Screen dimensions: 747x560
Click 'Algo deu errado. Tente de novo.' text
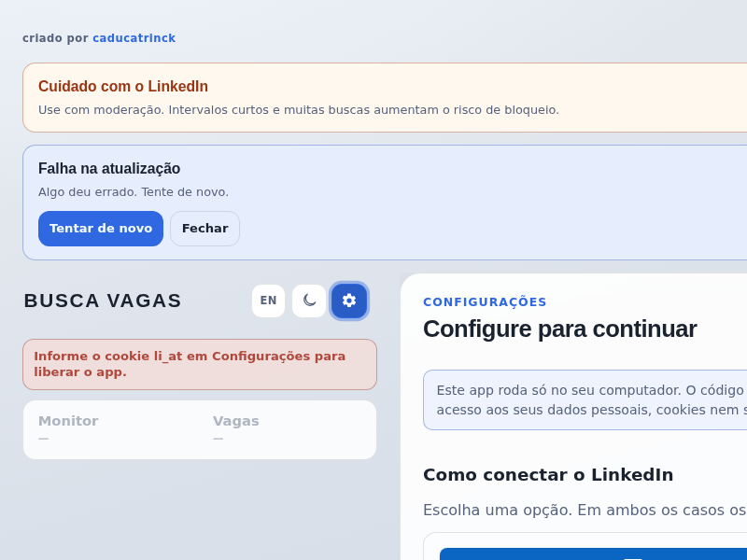click(134, 192)
